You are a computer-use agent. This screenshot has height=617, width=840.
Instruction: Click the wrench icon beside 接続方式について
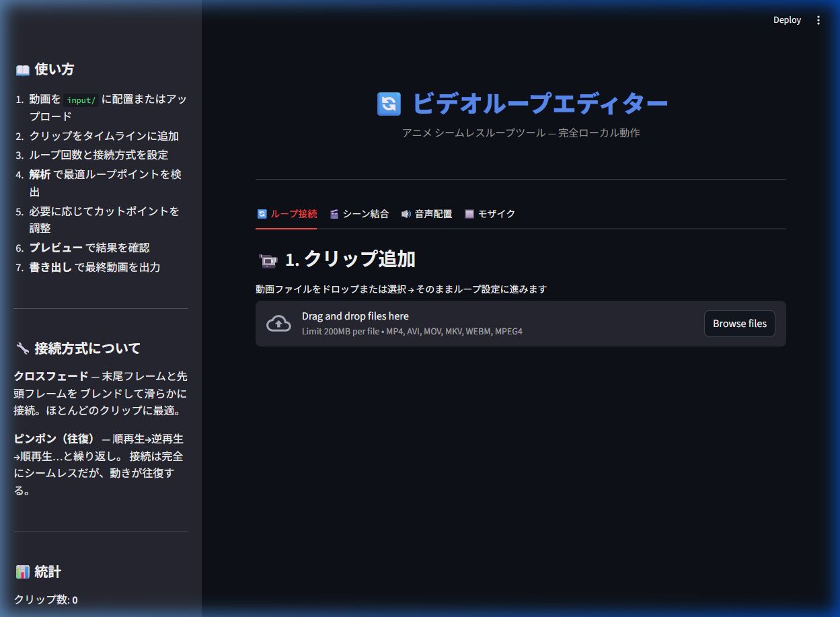(x=22, y=349)
